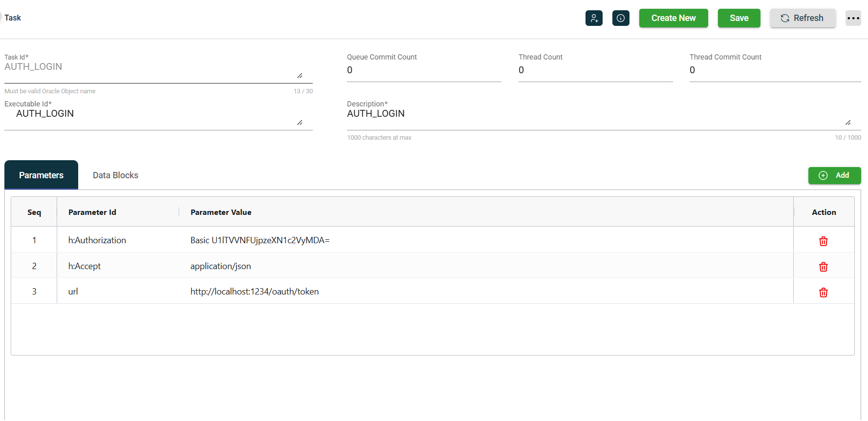Delete the h:Authorization parameter row
The image size is (868, 421).
(823, 241)
